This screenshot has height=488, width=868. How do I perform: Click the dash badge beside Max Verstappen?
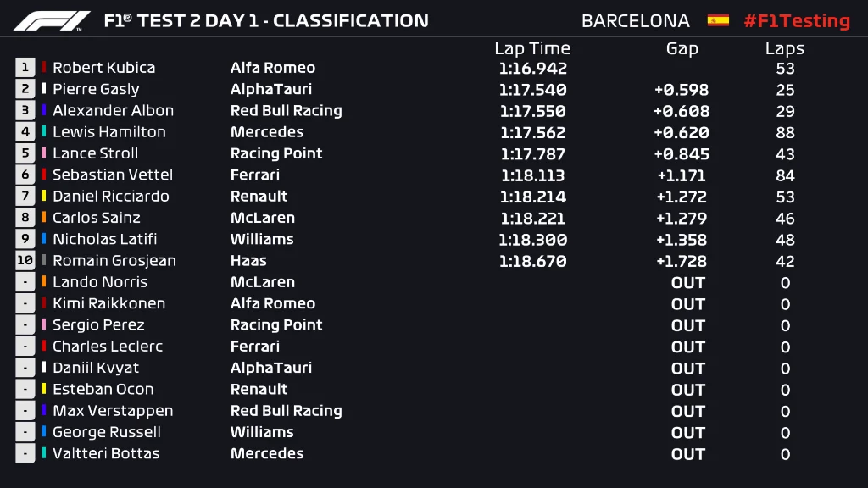(25, 410)
